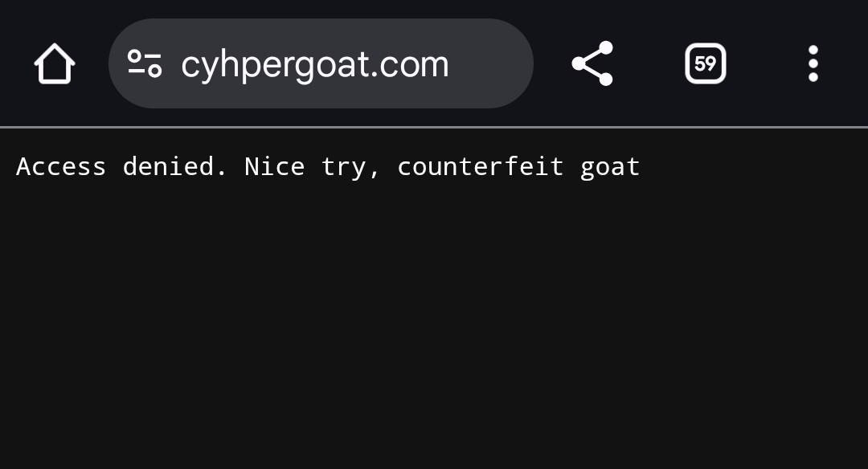Click the word "counterfeit" on the page

point(480,167)
